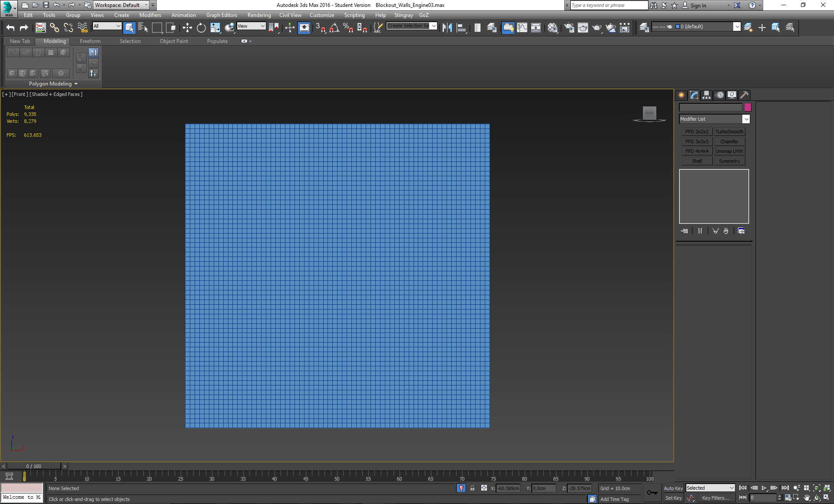Open Curve Editor icon

522,28
